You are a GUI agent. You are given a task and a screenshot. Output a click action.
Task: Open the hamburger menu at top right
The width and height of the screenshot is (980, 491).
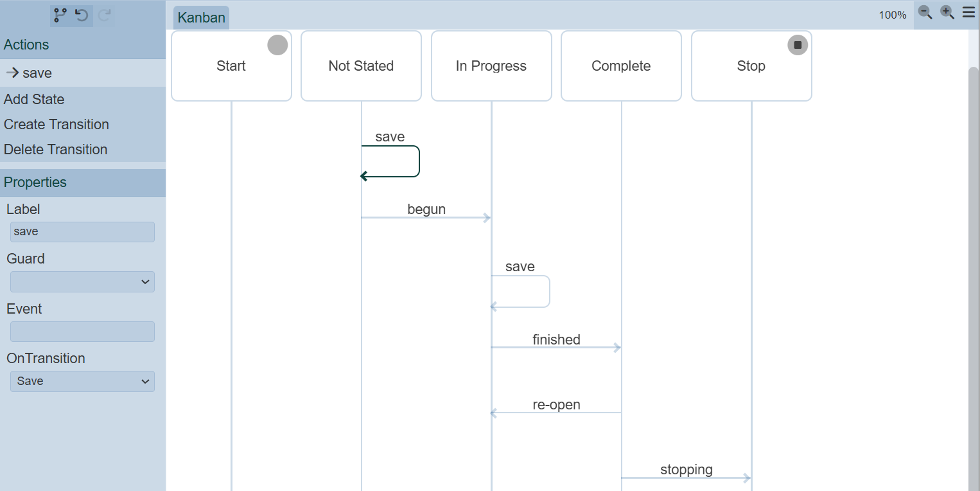pyautogui.click(x=968, y=12)
